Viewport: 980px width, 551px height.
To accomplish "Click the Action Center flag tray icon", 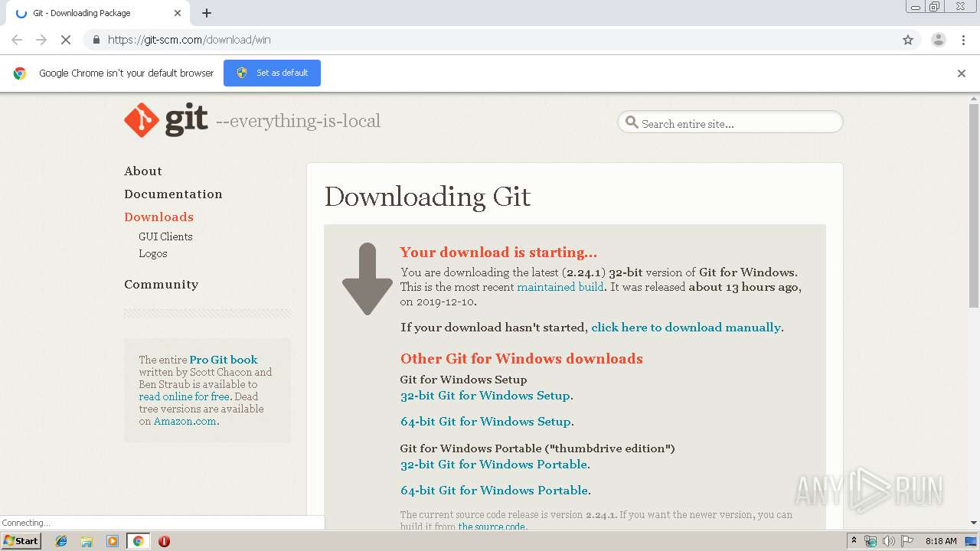I will pos(907,541).
